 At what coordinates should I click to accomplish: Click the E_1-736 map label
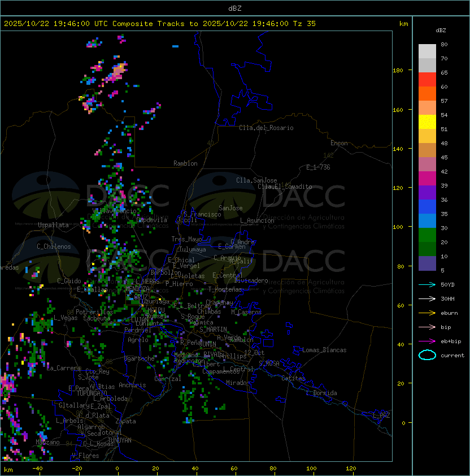point(318,167)
